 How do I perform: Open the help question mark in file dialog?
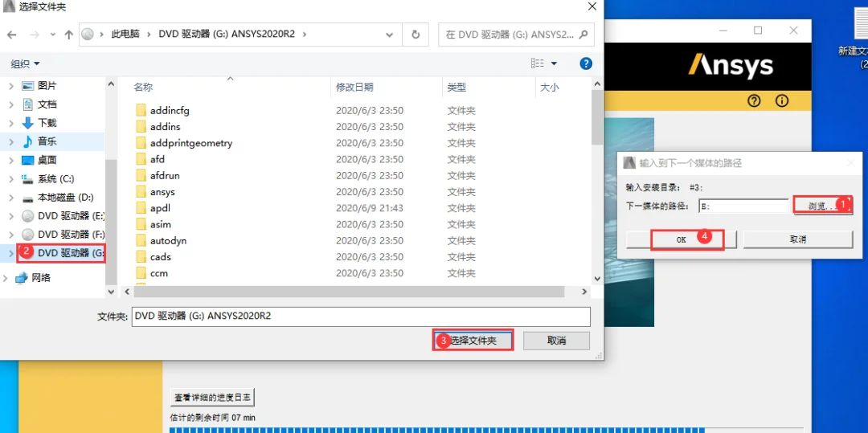586,63
